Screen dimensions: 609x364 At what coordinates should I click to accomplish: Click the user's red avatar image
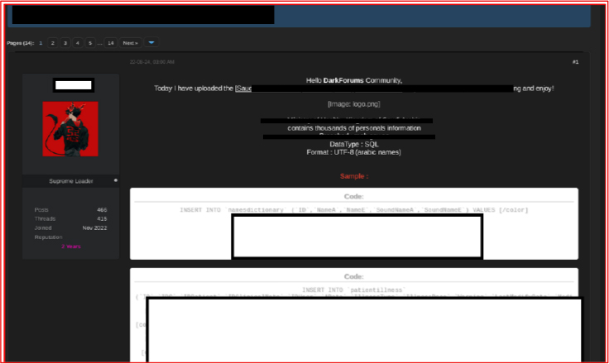pos(70,129)
